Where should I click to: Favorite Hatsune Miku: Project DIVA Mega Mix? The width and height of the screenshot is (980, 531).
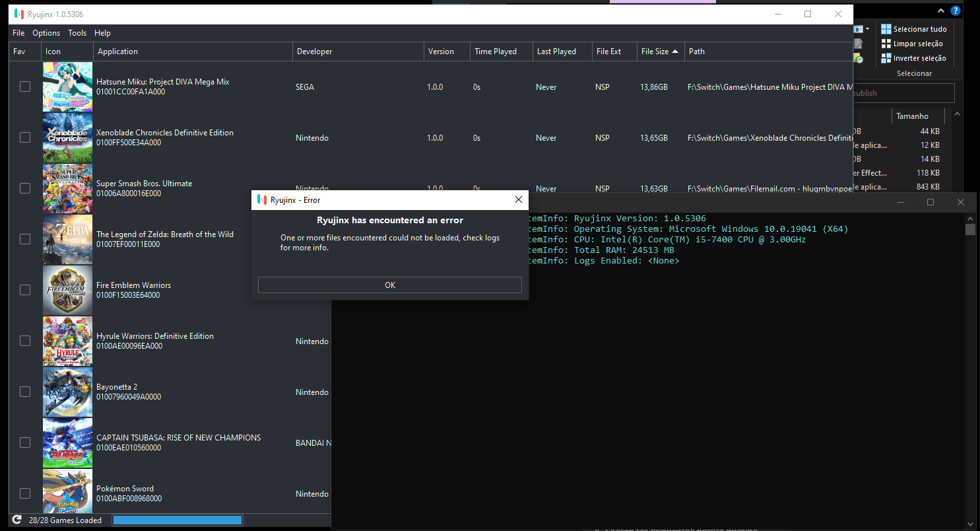pos(25,87)
